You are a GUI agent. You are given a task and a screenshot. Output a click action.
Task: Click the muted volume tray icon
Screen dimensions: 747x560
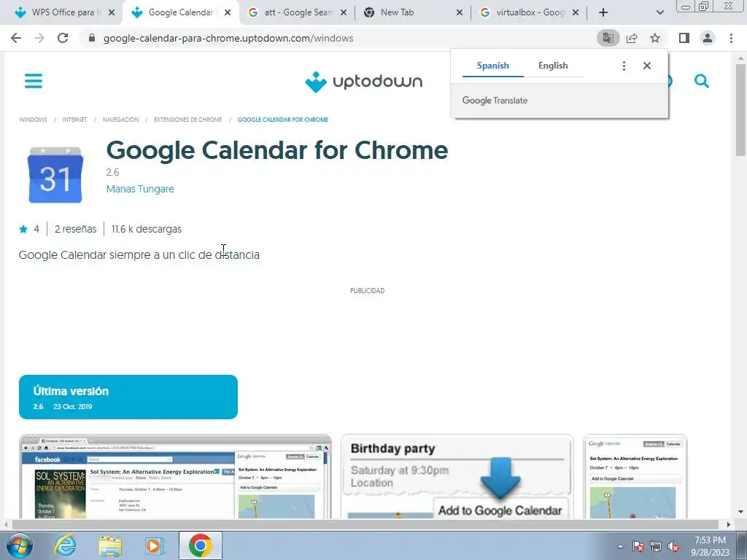tap(673, 547)
